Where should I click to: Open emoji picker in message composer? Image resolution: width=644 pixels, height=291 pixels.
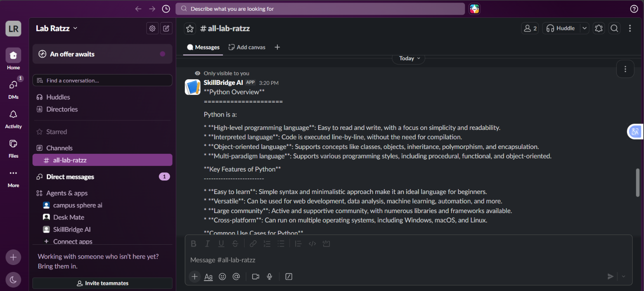coord(222,276)
